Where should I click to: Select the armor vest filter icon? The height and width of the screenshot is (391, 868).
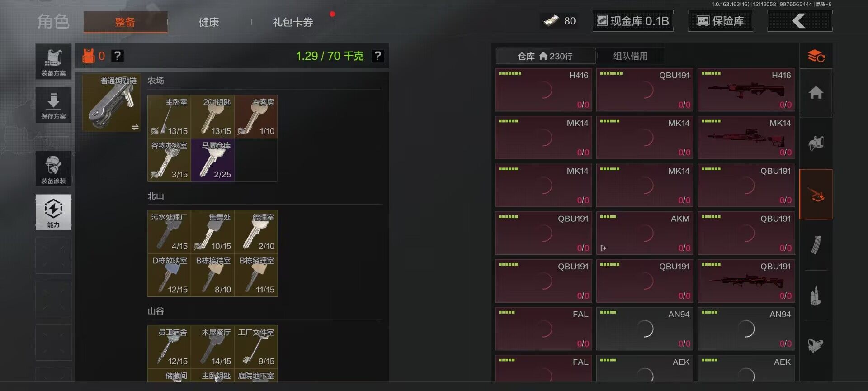[x=816, y=143]
